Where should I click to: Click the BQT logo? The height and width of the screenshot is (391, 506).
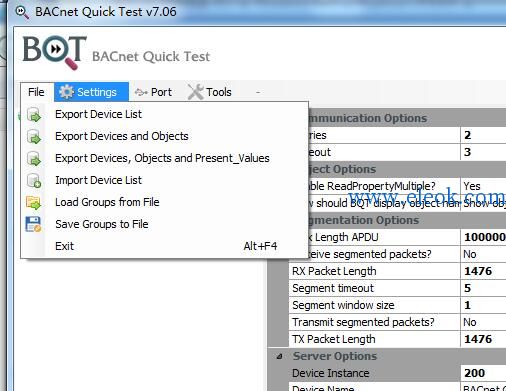tap(55, 53)
